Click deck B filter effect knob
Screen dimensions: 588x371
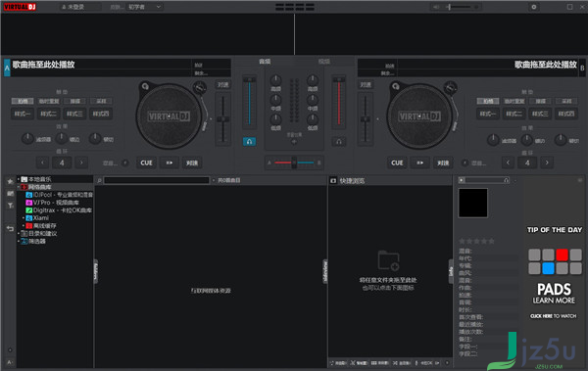pos(493,140)
